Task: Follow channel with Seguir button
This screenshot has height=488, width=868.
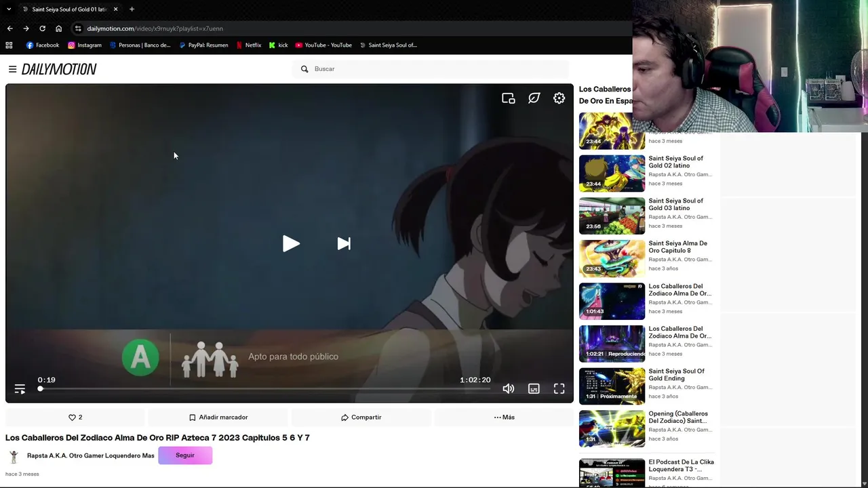Action: coord(185,455)
